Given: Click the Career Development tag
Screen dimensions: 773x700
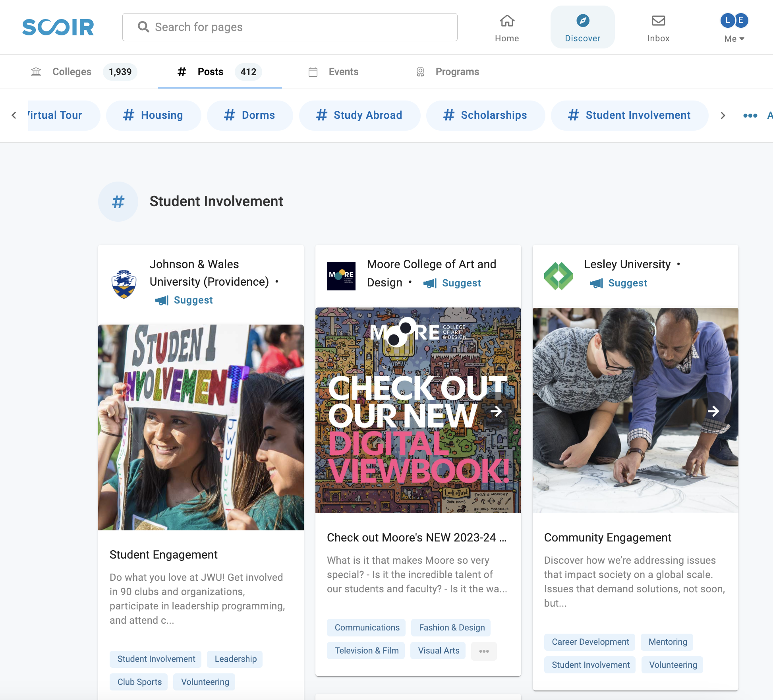Looking at the screenshot, I should click(x=590, y=642).
